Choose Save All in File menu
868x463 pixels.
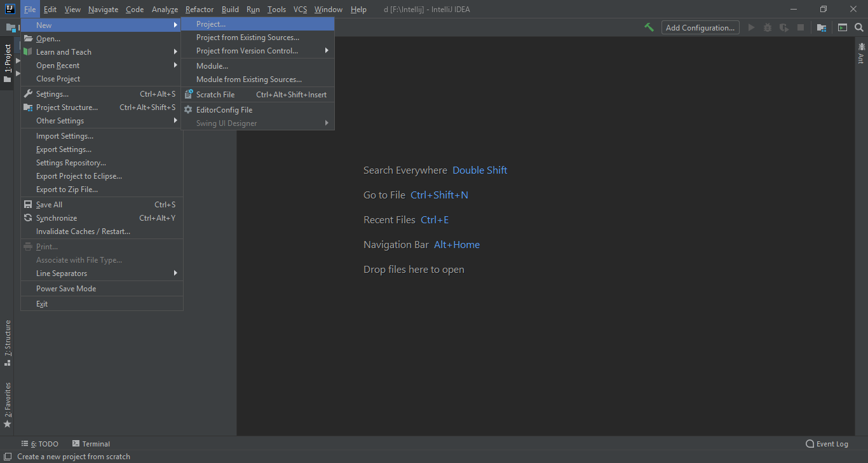pyautogui.click(x=102, y=205)
